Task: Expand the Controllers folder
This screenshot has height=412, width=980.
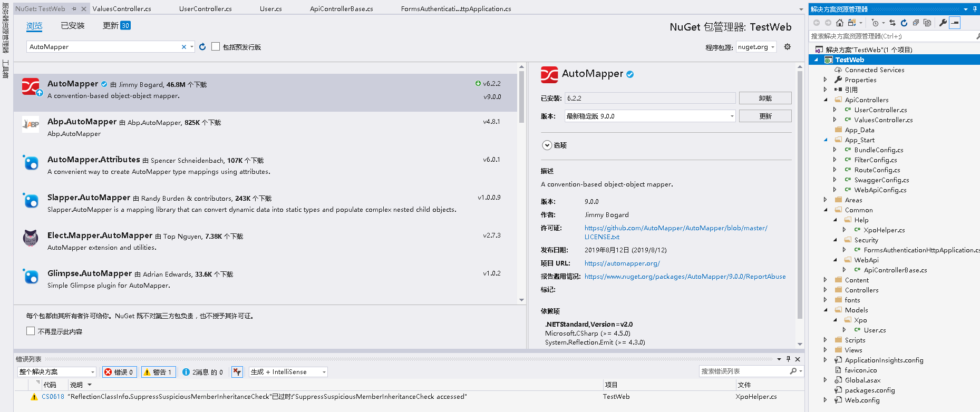Action: coord(826,290)
